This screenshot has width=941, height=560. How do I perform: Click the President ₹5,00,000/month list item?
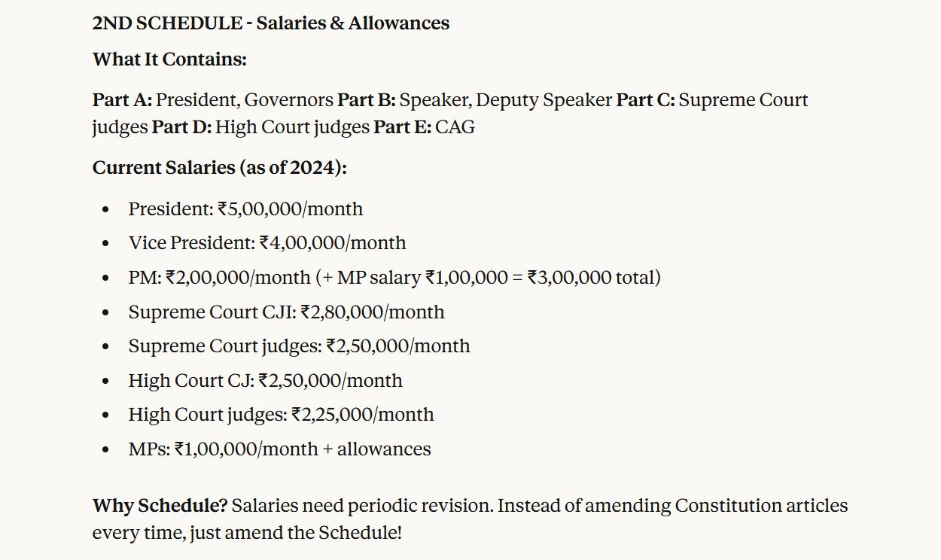(x=245, y=208)
